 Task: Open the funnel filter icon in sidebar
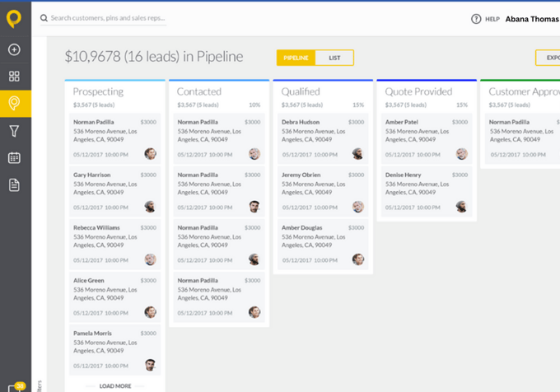(x=14, y=131)
